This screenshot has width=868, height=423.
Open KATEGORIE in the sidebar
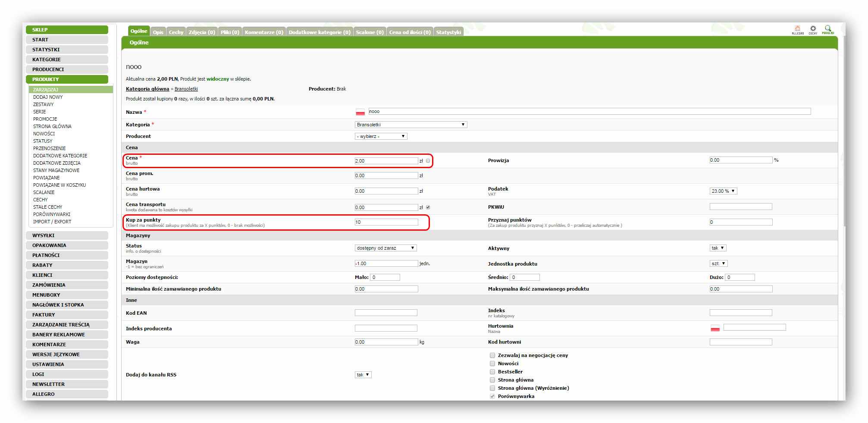click(67, 60)
